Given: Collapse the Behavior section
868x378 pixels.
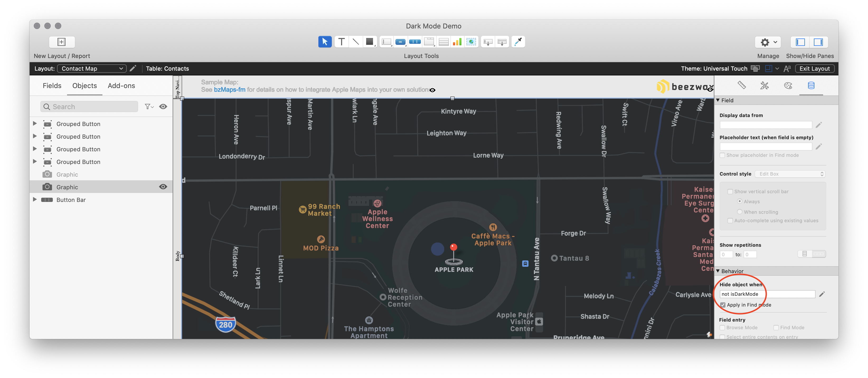Looking at the screenshot, I should tap(718, 271).
